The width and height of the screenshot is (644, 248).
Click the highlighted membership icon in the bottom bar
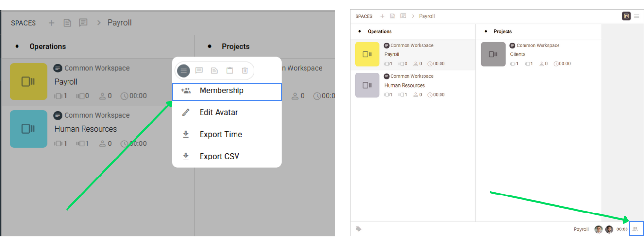[x=635, y=229]
